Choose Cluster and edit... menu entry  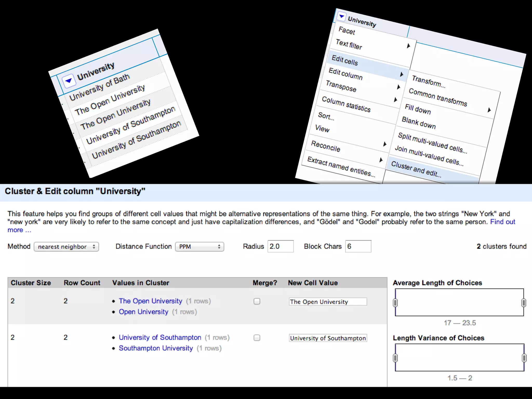pyautogui.click(x=416, y=169)
